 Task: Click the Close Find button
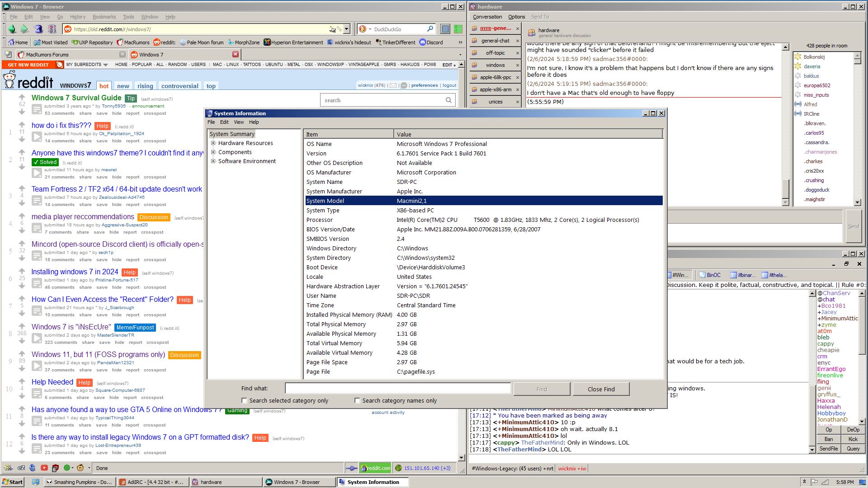point(601,389)
